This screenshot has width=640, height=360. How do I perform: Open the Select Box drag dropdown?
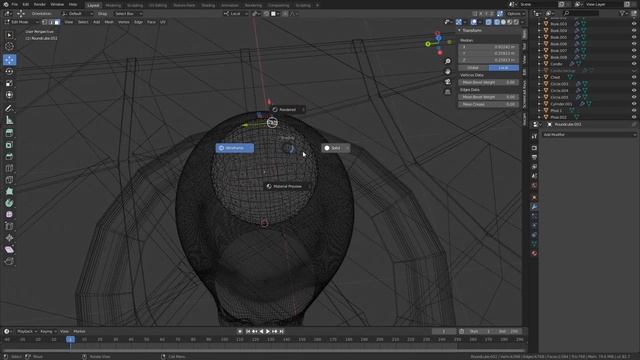click(x=127, y=13)
